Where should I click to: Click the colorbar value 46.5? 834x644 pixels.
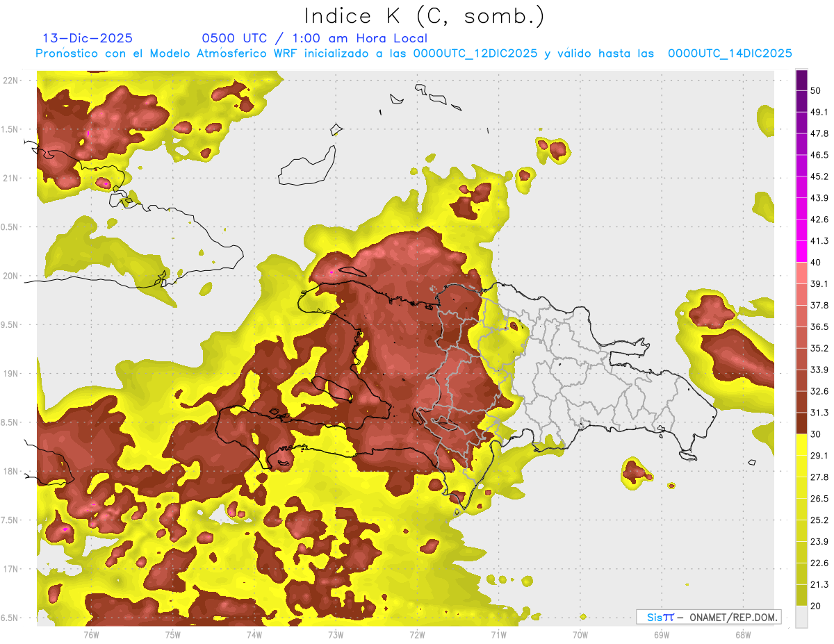point(819,155)
